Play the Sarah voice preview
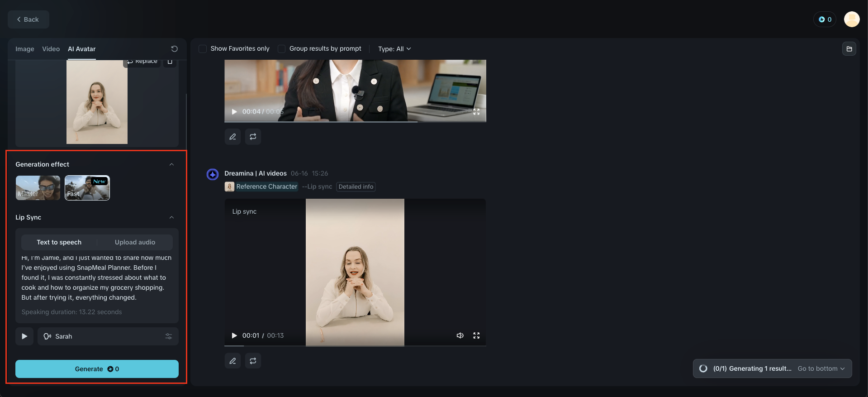 [24, 336]
